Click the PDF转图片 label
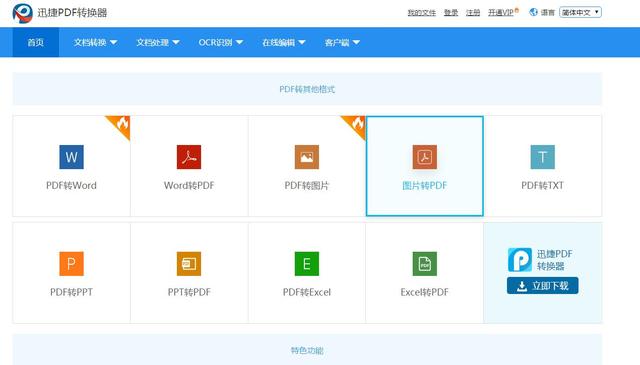 (x=307, y=185)
